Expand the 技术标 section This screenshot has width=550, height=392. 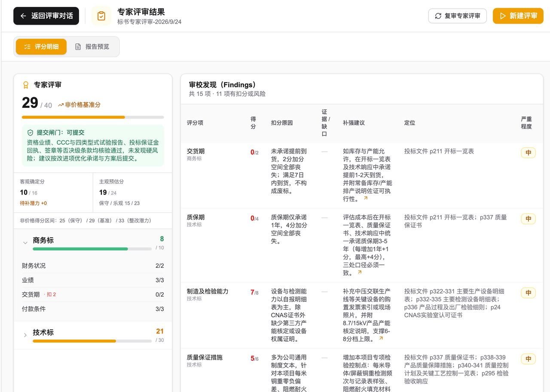pyautogui.click(x=25, y=335)
